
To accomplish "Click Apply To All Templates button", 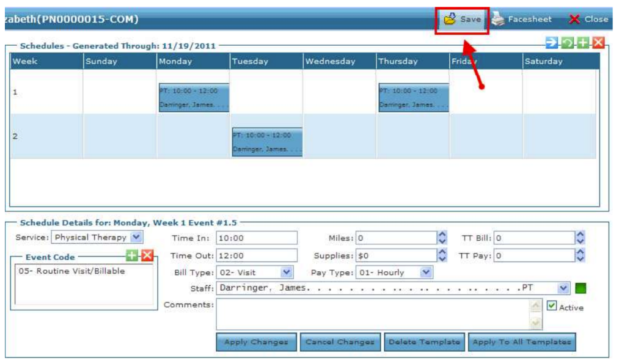I will point(522,342).
